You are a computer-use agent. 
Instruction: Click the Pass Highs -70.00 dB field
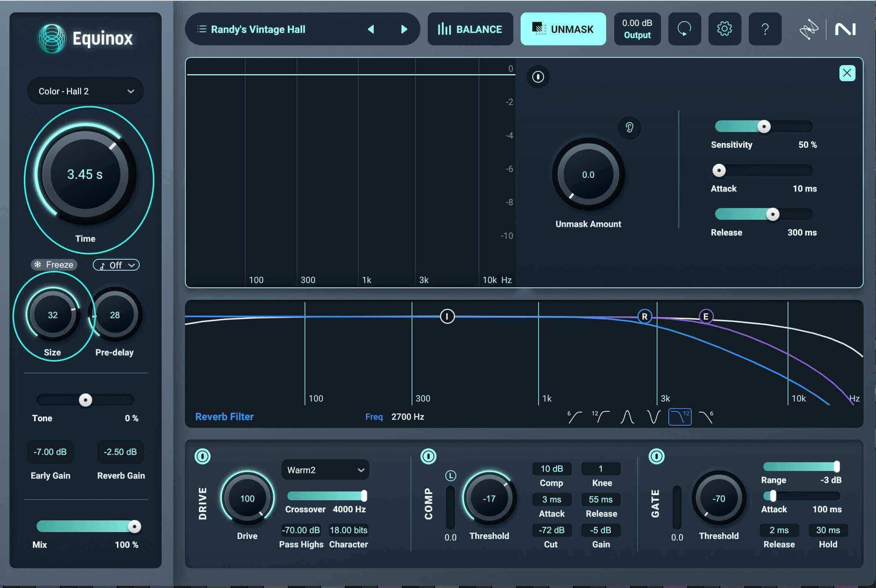coord(301,530)
